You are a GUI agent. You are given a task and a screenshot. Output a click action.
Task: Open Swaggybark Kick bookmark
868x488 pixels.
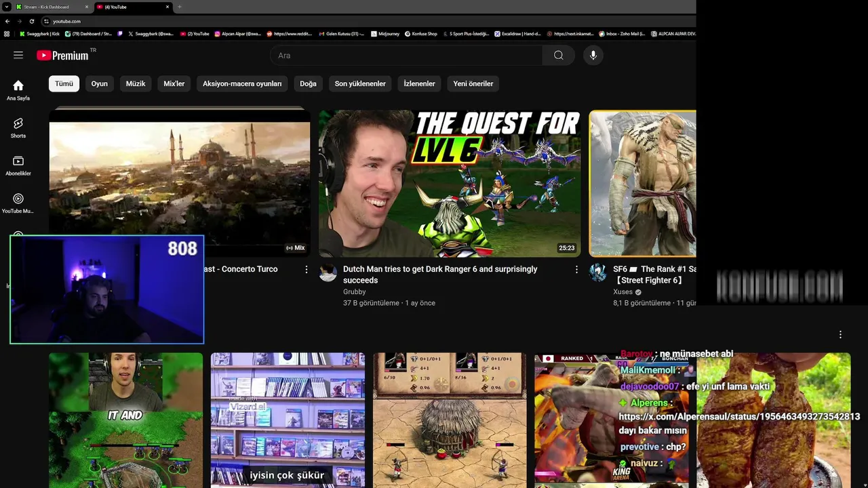click(40, 33)
